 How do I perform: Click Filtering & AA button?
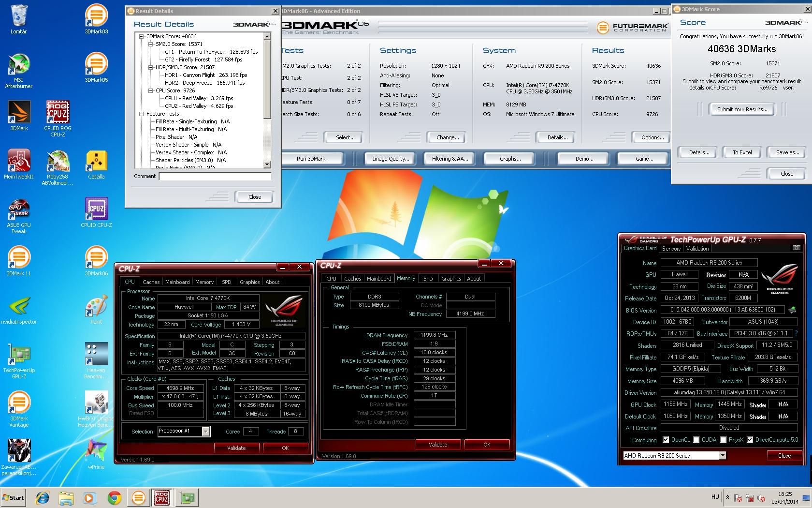pyautogui.click(x=450, y=159)
